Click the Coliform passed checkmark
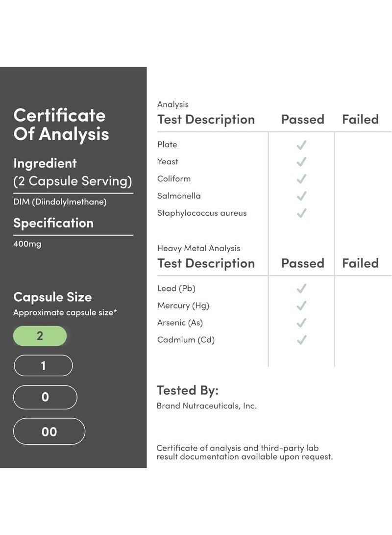The image size is (392, 535). (301, 179)
